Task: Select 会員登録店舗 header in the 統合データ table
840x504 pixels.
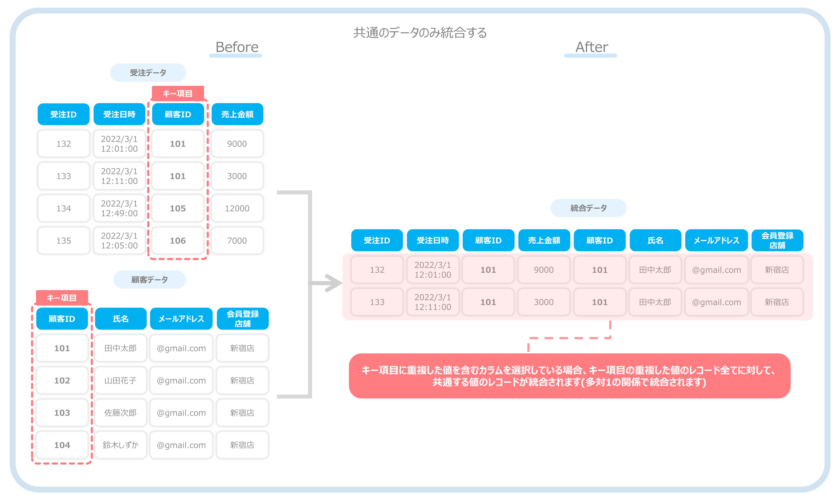Action: (x=777, y=240)
